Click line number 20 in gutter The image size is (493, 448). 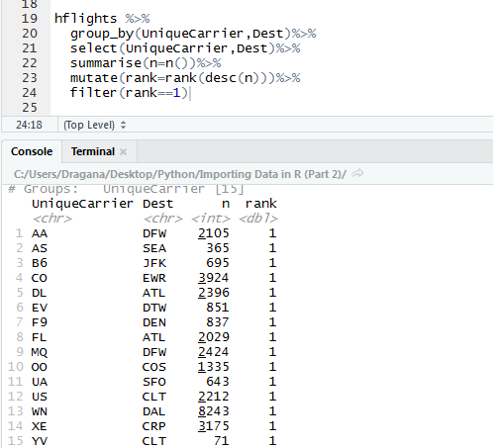(30, 34)
